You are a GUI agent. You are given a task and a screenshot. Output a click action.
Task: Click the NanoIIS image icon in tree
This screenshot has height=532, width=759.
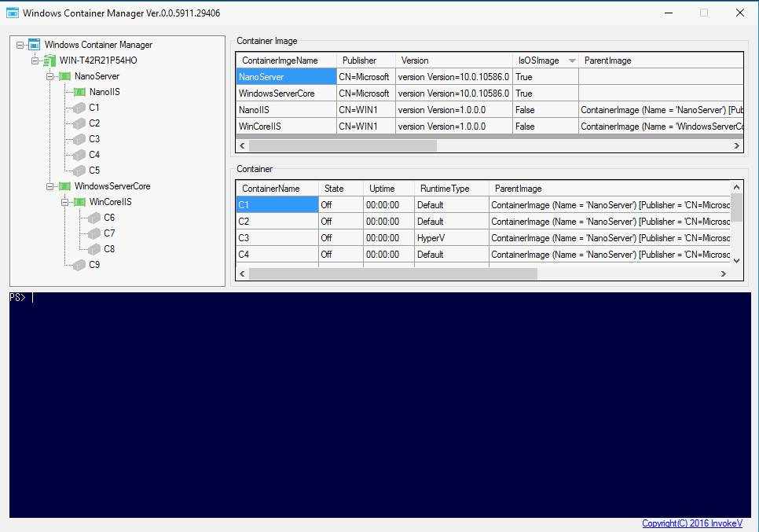[79, 92]
